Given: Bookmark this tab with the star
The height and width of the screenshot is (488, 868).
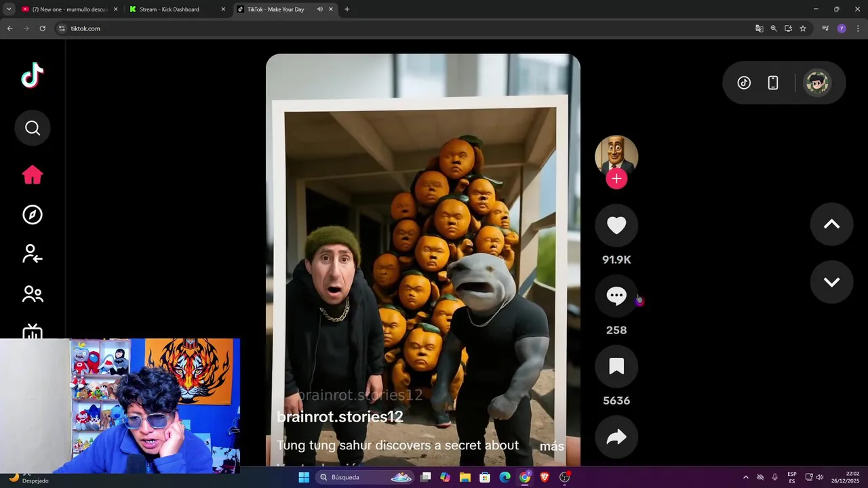Looking at the screenshot, I should [x=803, y=28].
